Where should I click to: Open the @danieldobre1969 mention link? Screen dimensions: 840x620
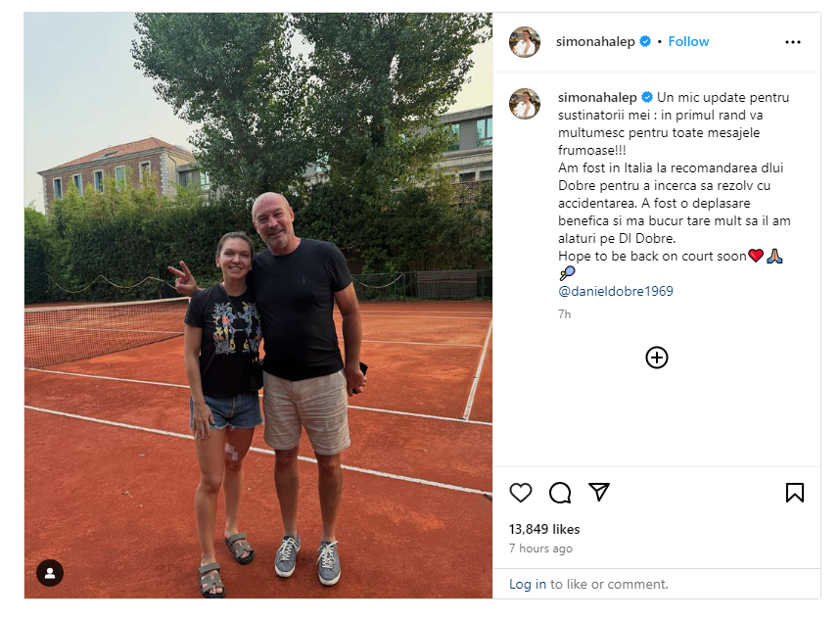coord(616,291)
